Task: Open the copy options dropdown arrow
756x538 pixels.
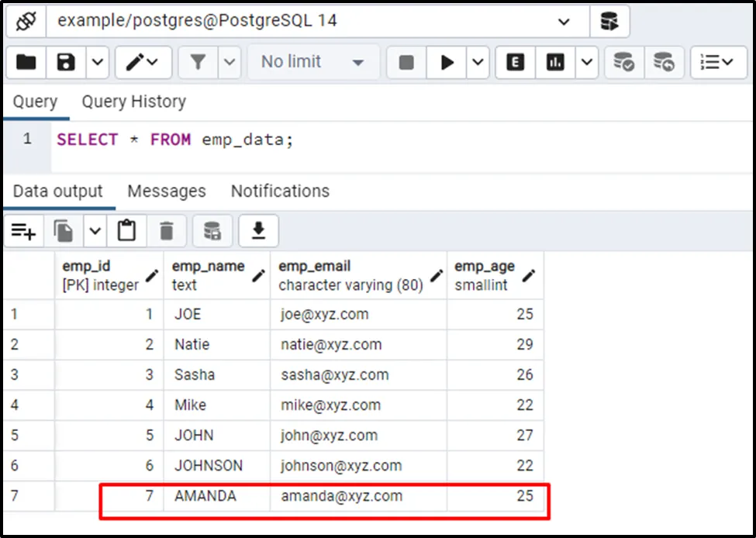Action: (x=95, y=231)
